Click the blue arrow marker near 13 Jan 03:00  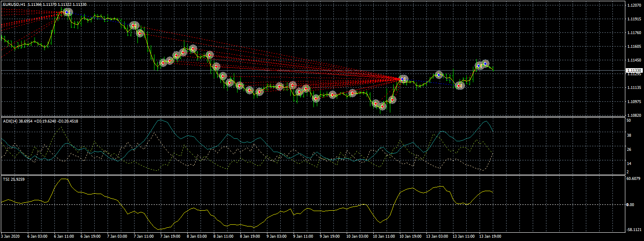pos(439,75)
